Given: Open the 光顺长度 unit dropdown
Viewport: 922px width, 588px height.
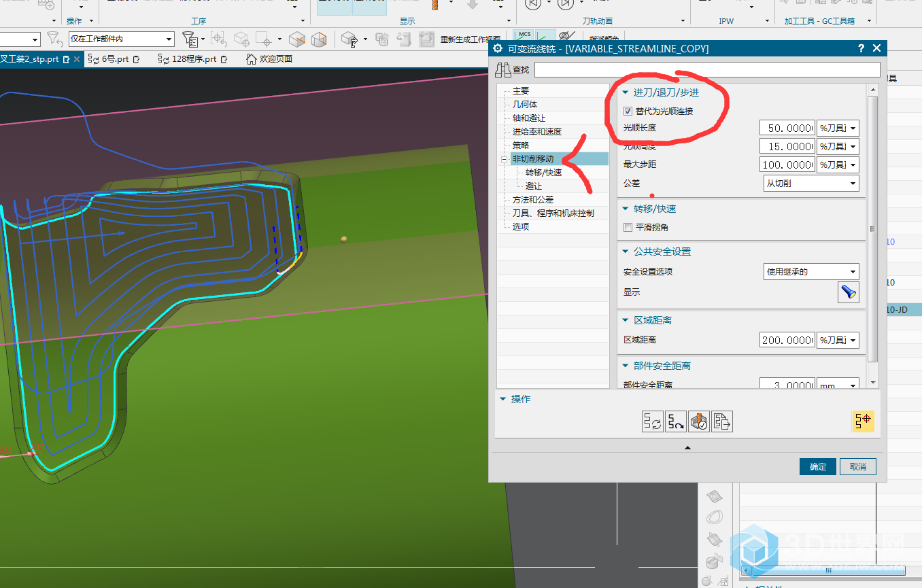Looking at the screenshot, I should [838, 128].
